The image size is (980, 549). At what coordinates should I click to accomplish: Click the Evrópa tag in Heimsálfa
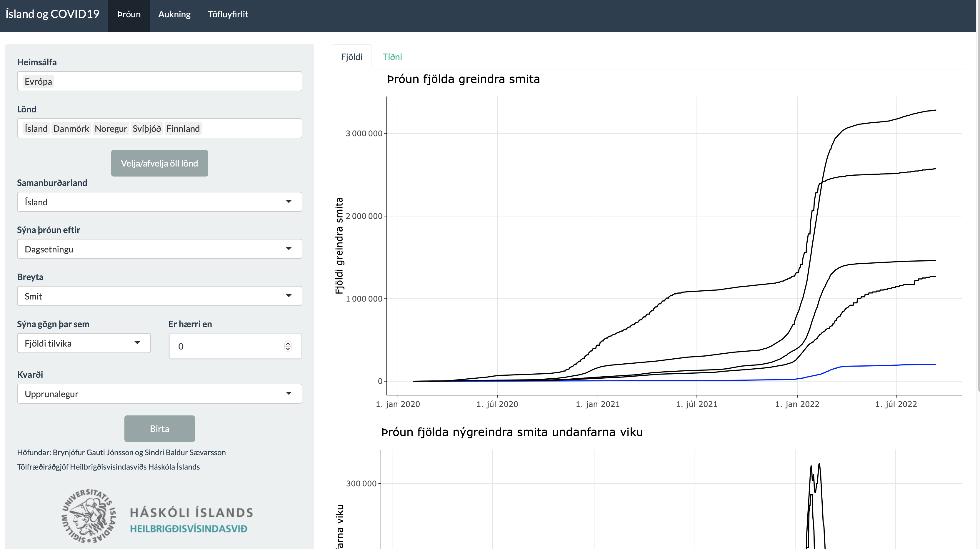tap(38, 81)
